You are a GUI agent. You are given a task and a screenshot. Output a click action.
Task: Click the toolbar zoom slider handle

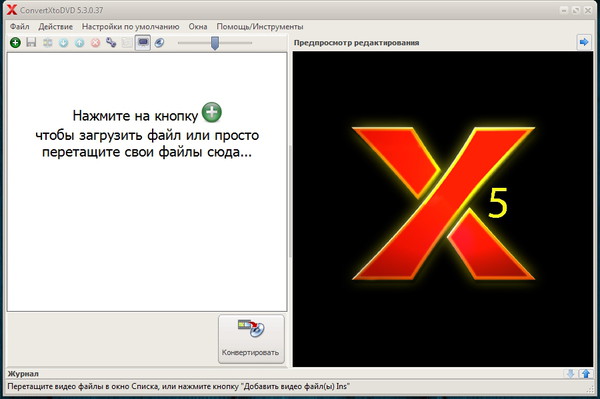(x=215, y=43)
